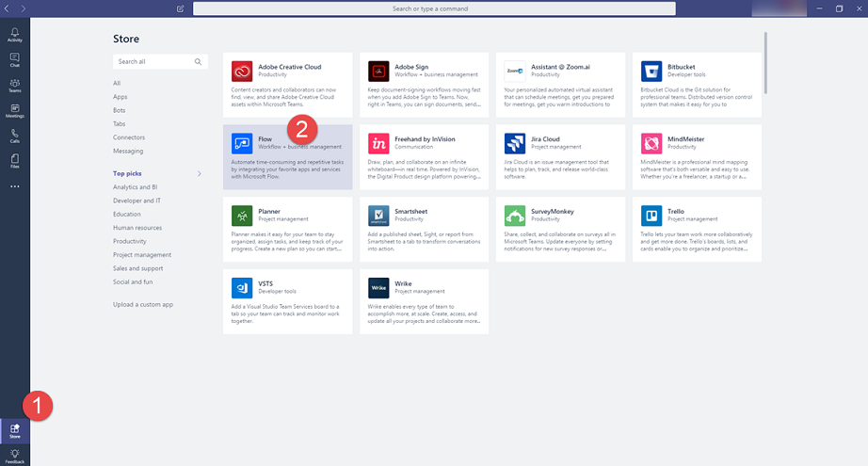The width and height of the screenshot is (868, 466).
Task: Open the Chat icon in sidebar
Action: click(14, 60)
